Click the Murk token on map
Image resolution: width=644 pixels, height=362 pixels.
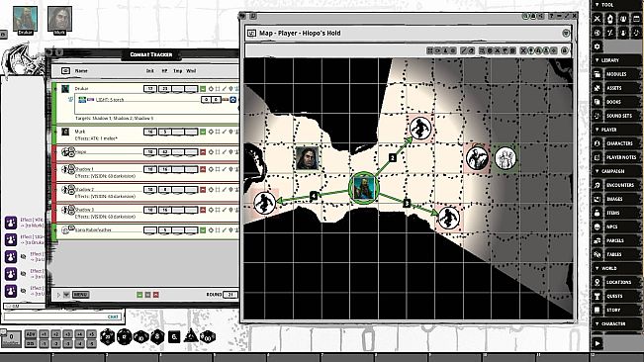tap(307, 158)
